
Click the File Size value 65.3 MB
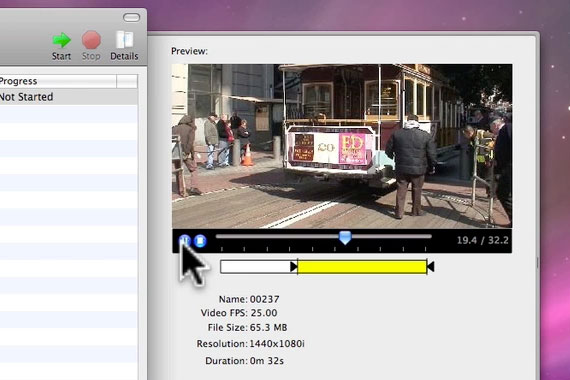coord(268,328)
